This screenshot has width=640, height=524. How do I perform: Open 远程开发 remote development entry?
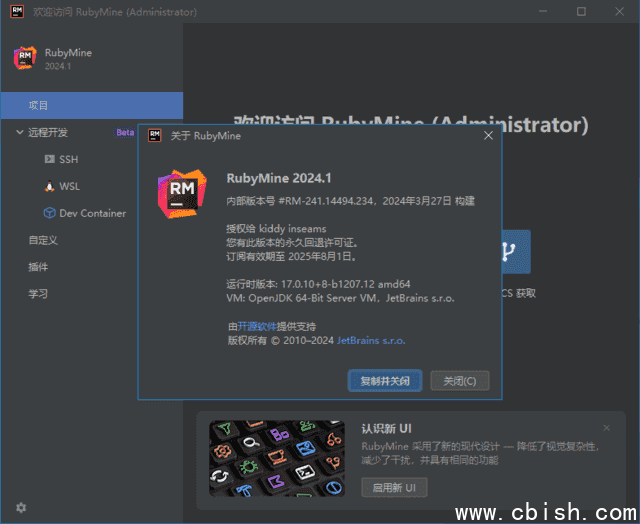click(48, 132)
